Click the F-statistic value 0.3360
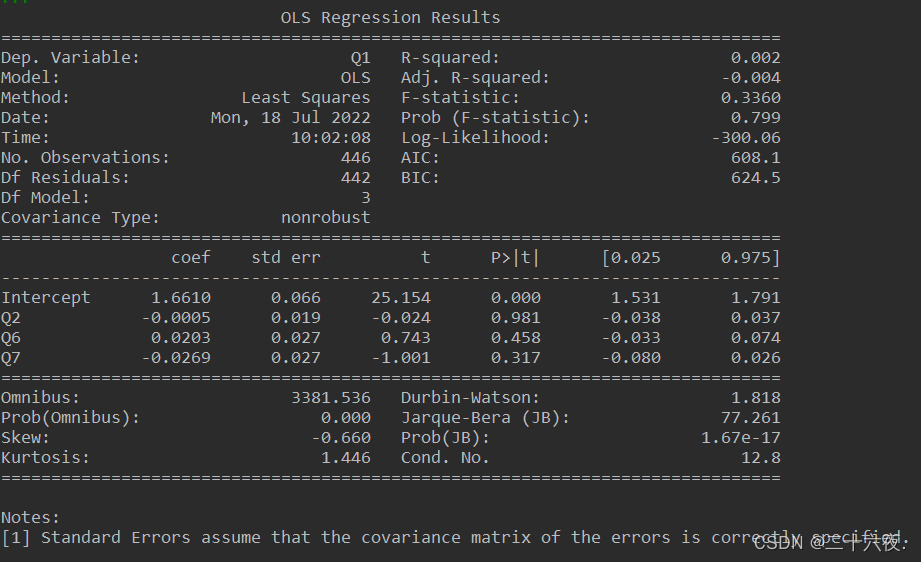Viewport: 921px width, 562px height. click(751, 97)
